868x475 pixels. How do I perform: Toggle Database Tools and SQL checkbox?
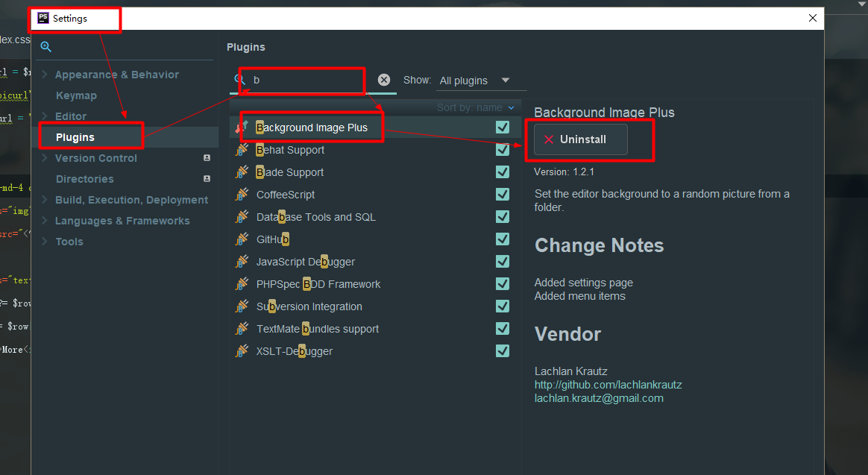[x=503, y=216]
